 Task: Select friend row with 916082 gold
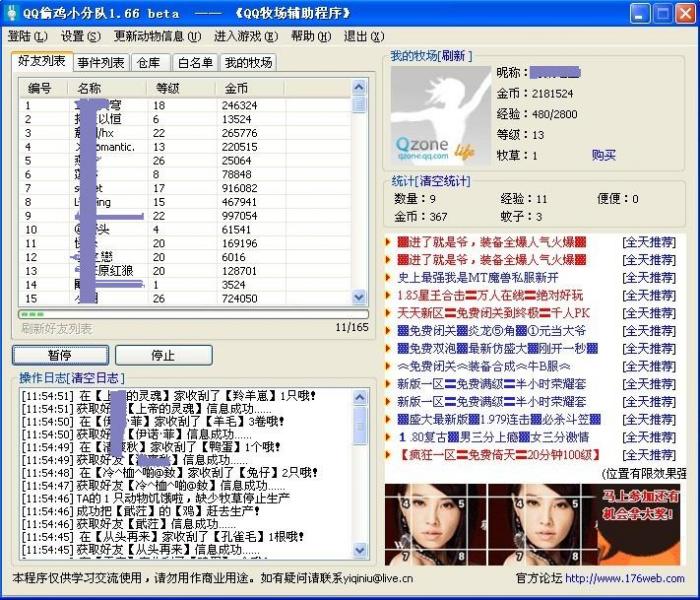185,188
